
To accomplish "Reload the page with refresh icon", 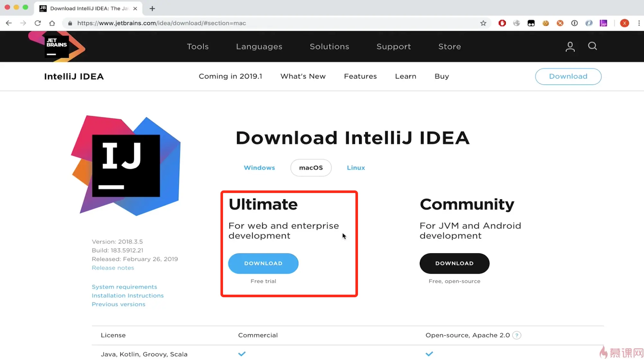I will [x=38, y=23].
